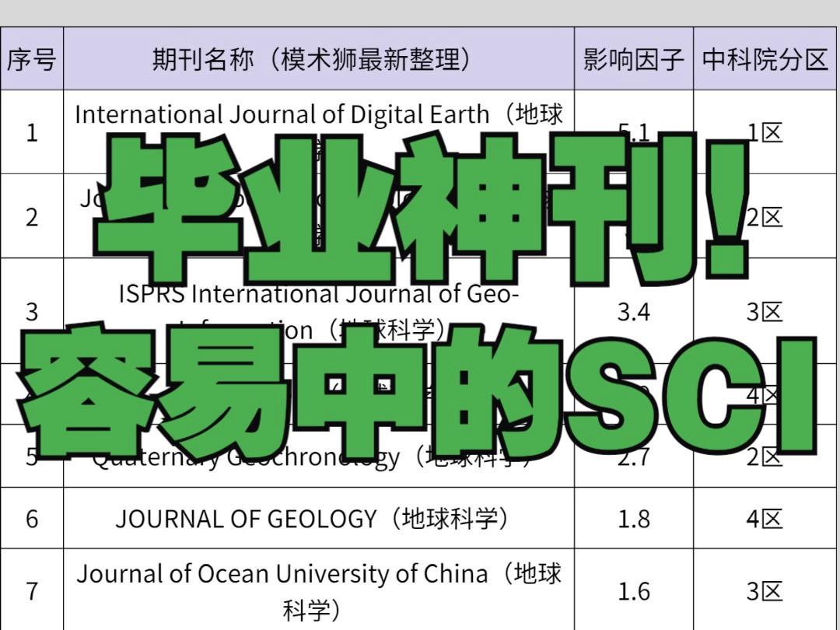
Task: Click row number 1 cell
Action: pos(32,131)
